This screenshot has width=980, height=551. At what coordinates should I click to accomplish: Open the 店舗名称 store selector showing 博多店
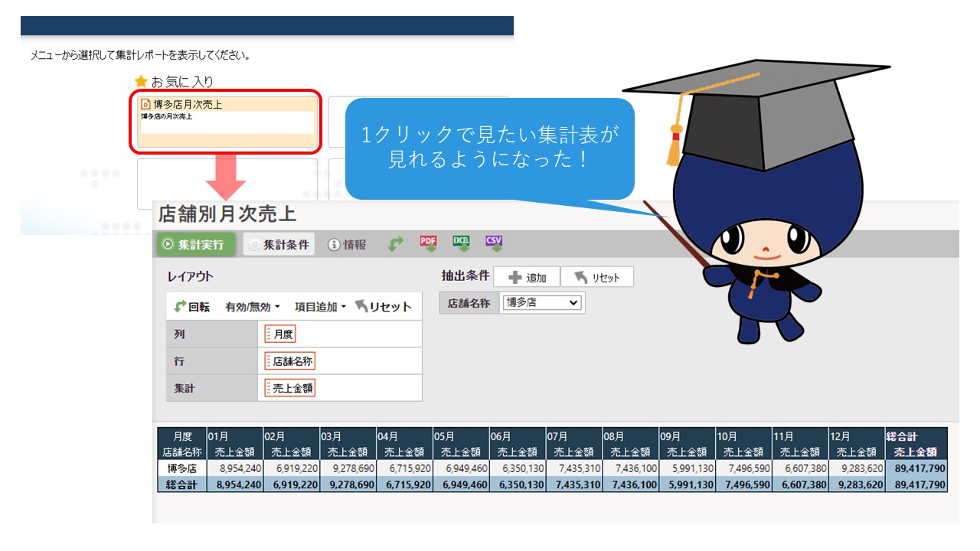541,303
